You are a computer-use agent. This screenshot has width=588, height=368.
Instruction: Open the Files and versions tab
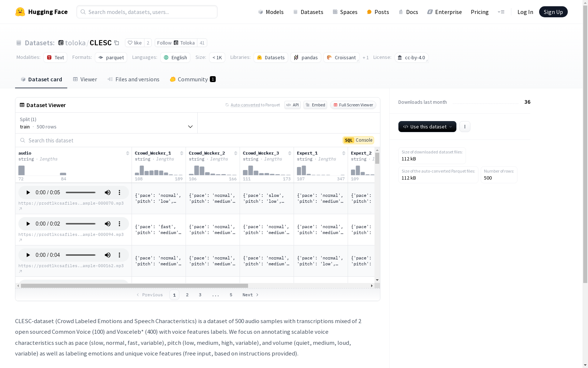pyautogui.click(x=133, y=79)
